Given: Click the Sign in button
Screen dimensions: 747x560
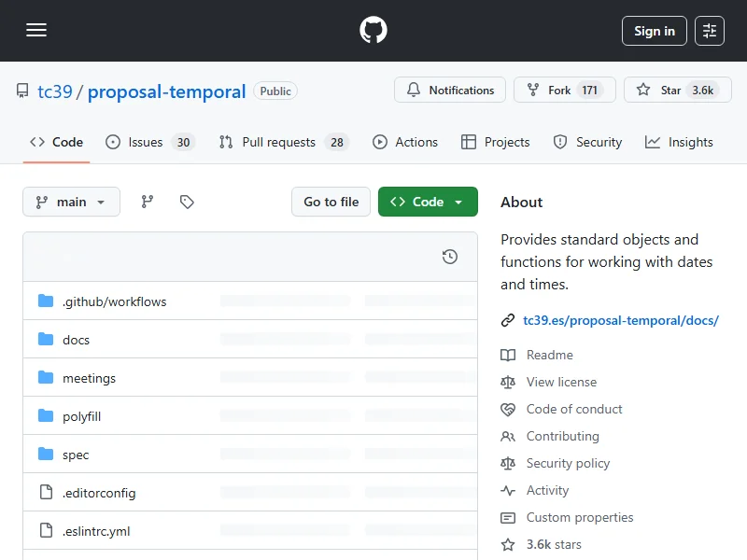Looking at the screenshot, I should 654,31.
